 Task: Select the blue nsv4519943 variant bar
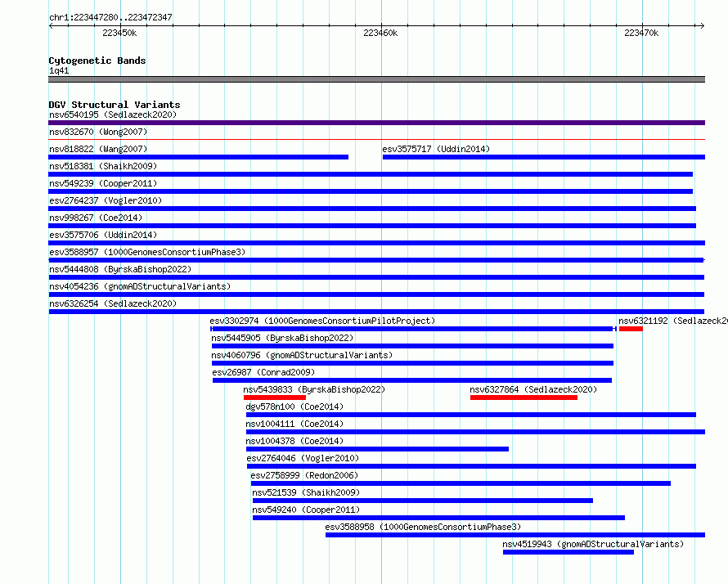point(568,552)
